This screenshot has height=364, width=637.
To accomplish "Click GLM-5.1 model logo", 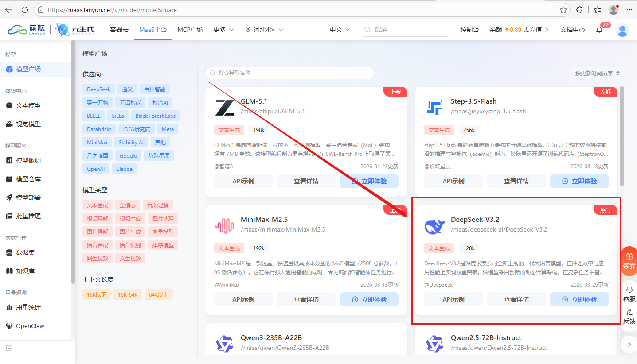I will pos(224,108).
